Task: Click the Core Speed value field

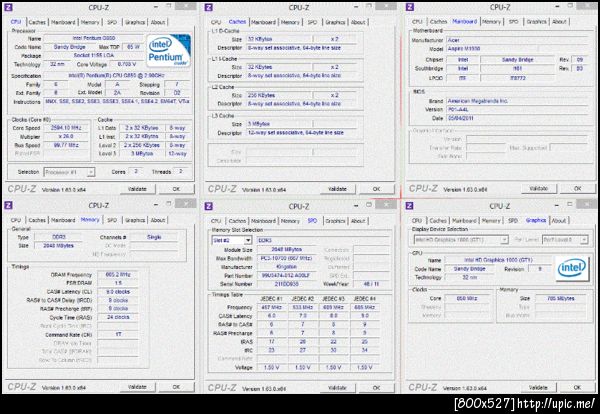Action: pyautogui.click(x=66, y=128)
